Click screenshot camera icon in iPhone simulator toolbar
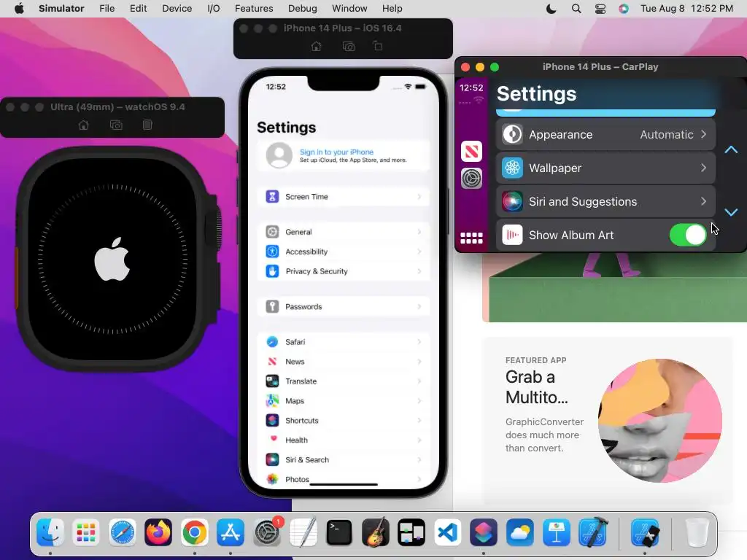The width and height of the screenshot is (747, 560). 349,46
